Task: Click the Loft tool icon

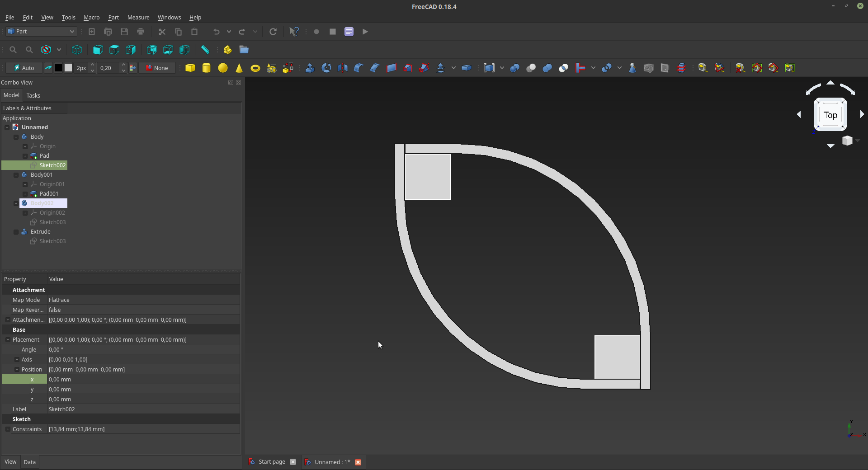Action: coord(408,68)
